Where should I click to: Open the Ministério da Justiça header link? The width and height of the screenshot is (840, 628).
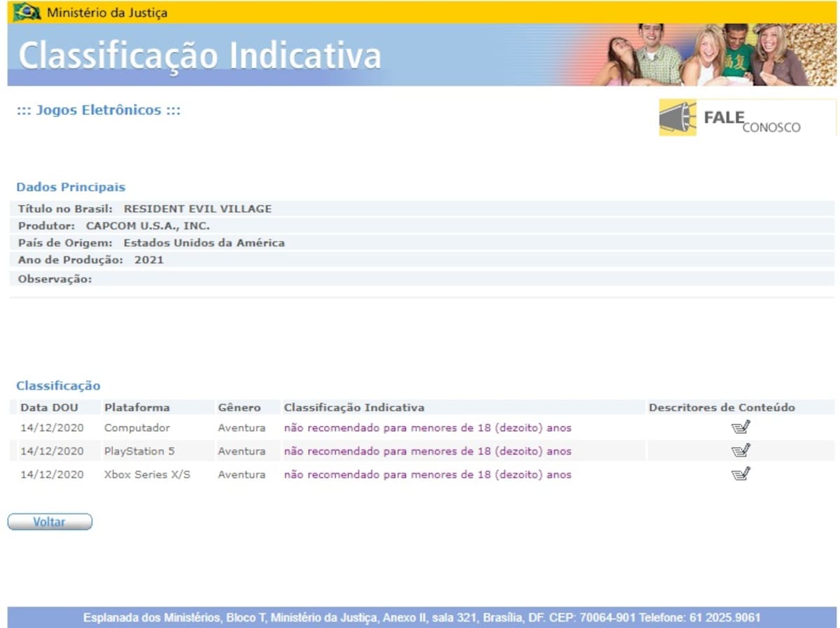(x=107, y=13)
